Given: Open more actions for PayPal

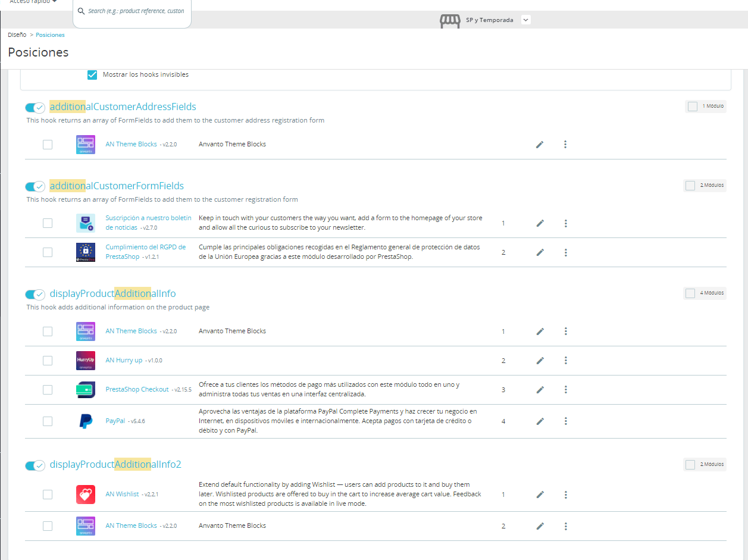Looking at the screenshot, I should click(565, 421).
